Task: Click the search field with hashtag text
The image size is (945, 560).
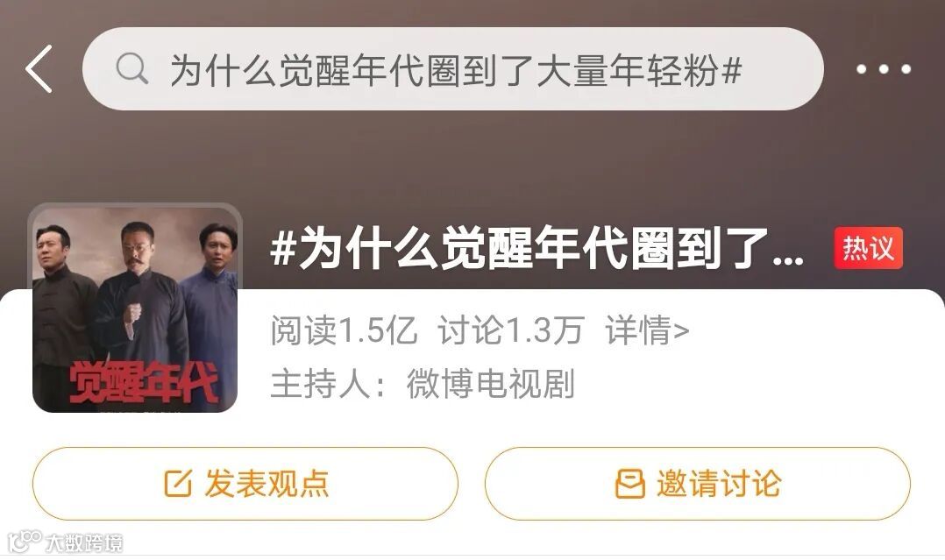Action: (452, 68)
